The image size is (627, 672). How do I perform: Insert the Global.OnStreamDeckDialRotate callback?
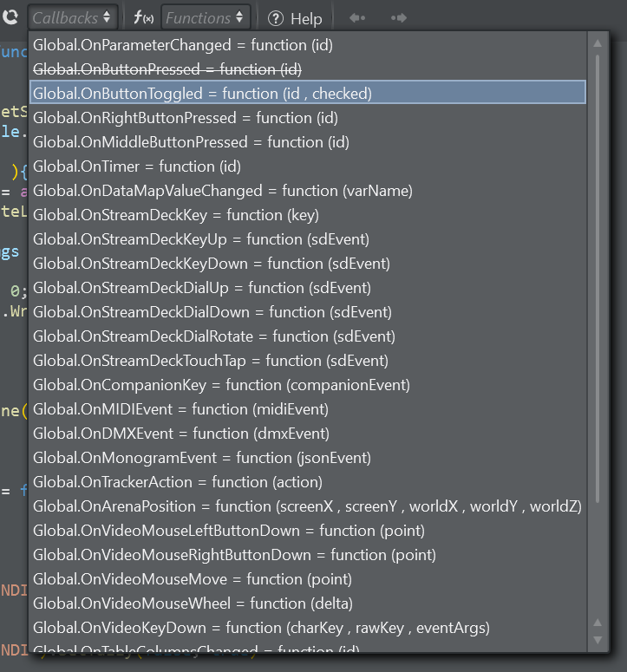(x=214, y=336)
